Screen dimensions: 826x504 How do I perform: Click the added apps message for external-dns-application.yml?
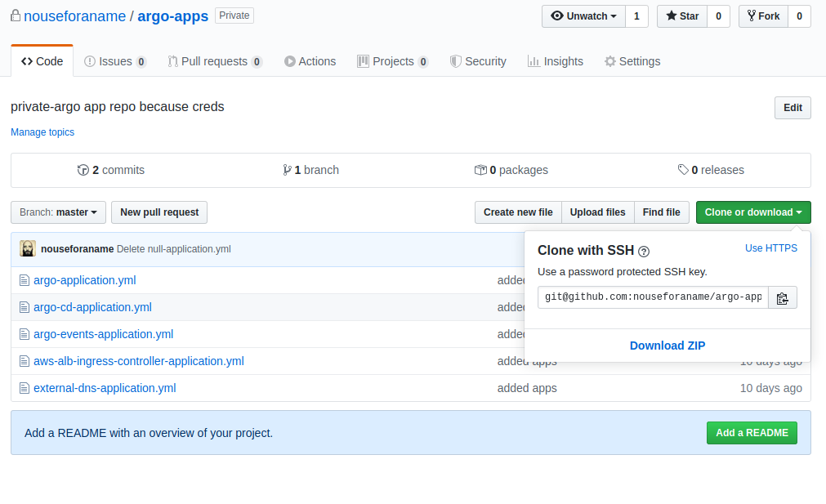tap(527, 388)
